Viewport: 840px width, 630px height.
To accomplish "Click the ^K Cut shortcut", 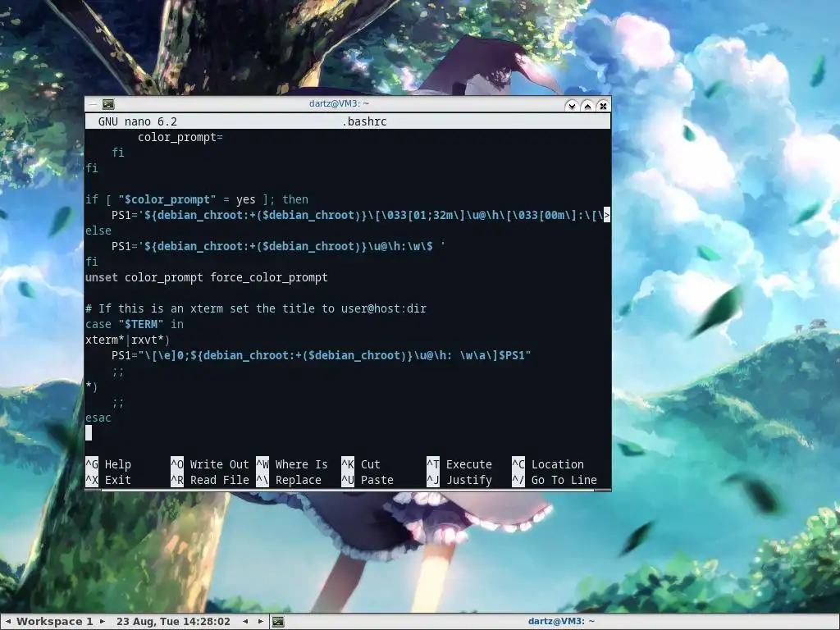I will pos(361,464).
